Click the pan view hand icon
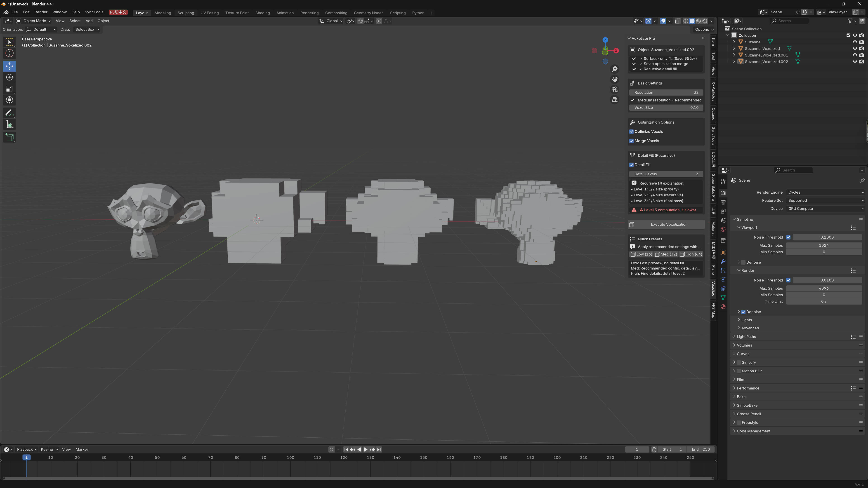The image size is (868, 488). tap(615, 79)
